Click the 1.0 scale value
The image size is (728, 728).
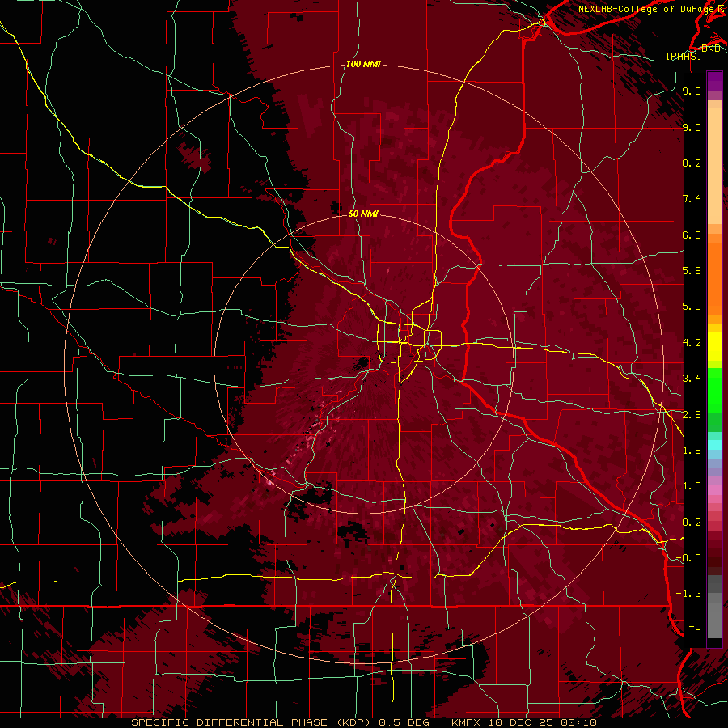click(x=692, y=486)
